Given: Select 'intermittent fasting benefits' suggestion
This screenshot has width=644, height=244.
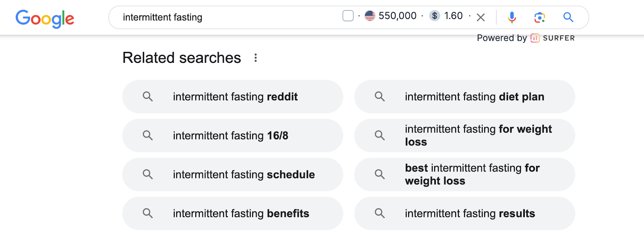Looking at the screenshot, I should coord(241,213).
